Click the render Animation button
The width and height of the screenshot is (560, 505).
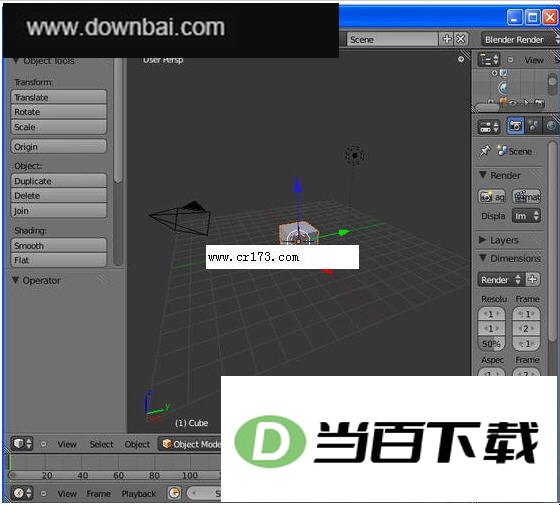[x=527, y=196]
